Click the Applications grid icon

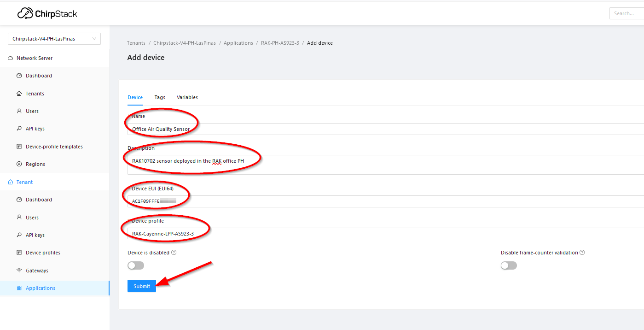pyautogui.click(x=19, y=288)
